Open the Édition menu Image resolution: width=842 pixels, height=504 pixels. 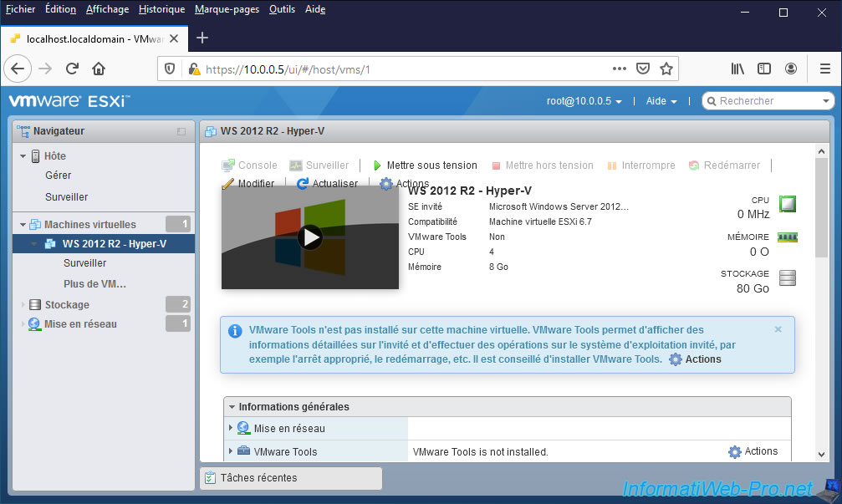[61, 9]
